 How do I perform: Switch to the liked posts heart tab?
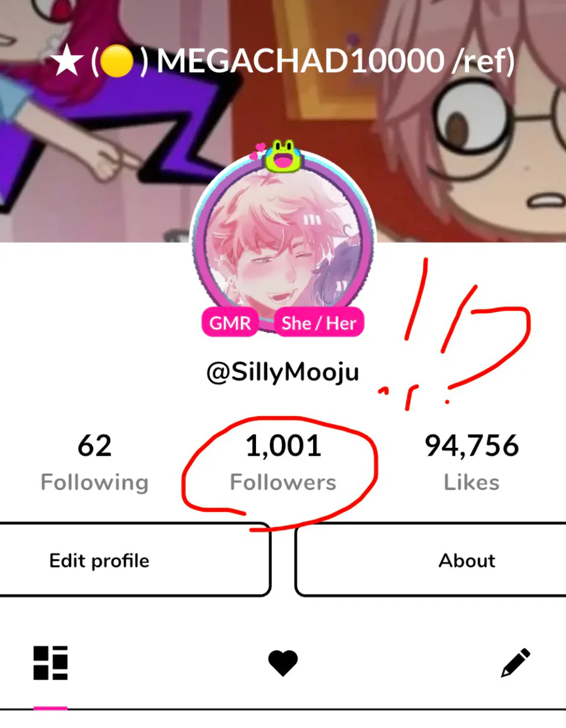[x=283, y=663]
